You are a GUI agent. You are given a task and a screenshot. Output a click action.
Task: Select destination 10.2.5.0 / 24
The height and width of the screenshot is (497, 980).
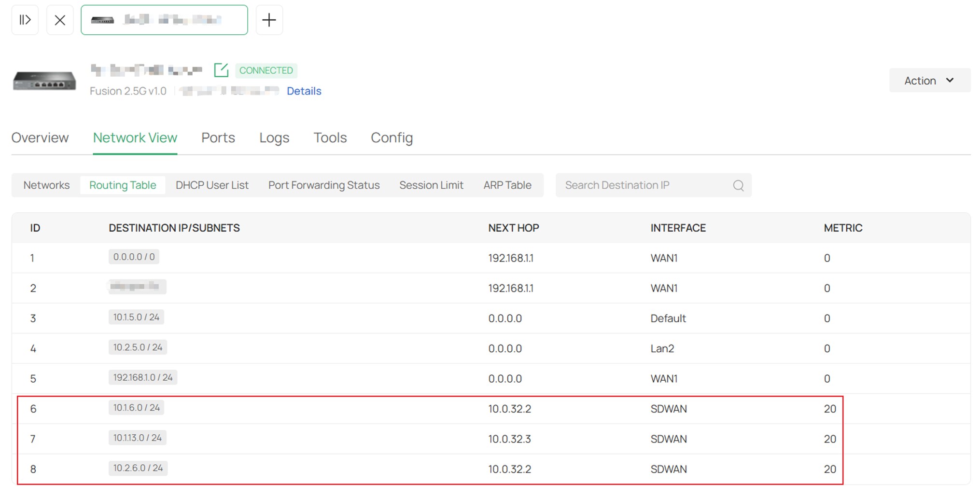(138, 347)
